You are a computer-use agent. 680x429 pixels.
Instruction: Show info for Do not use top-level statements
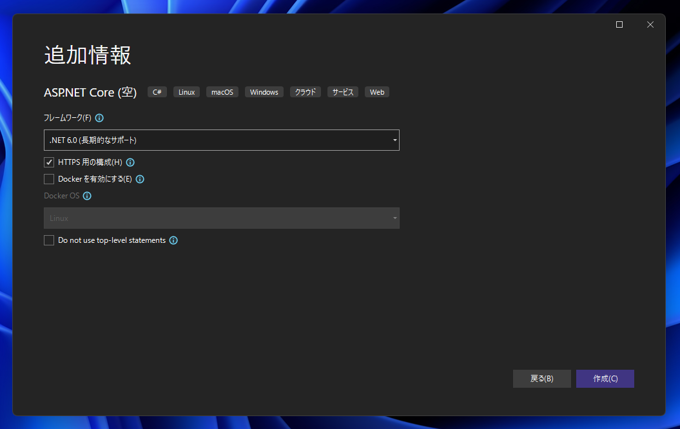point(173,240)
